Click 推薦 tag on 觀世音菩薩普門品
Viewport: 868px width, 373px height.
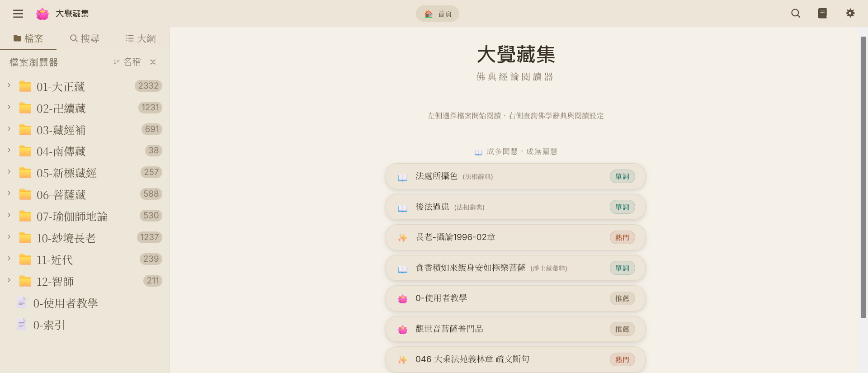[622, 329]
